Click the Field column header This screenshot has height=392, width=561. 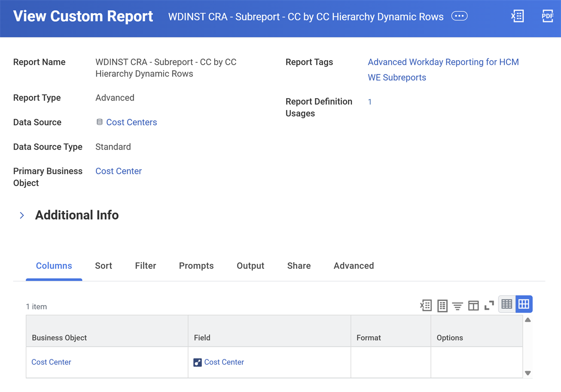[269, 331]
